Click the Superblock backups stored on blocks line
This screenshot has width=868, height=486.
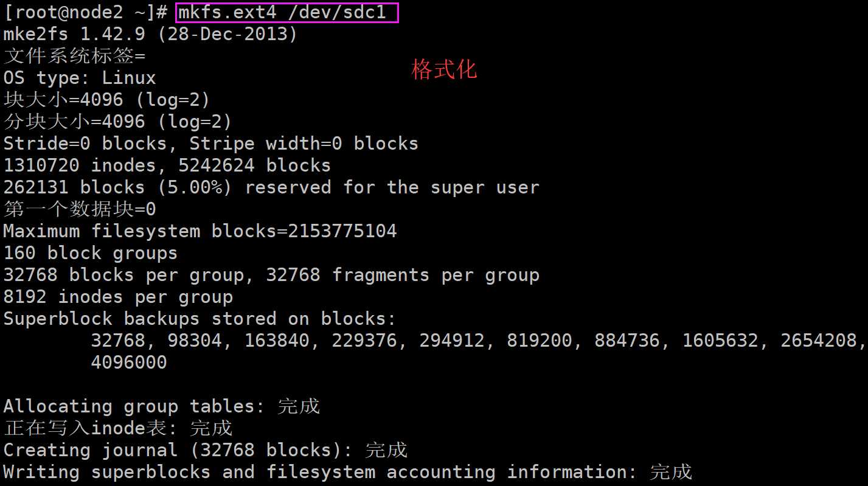coord(200,319)
